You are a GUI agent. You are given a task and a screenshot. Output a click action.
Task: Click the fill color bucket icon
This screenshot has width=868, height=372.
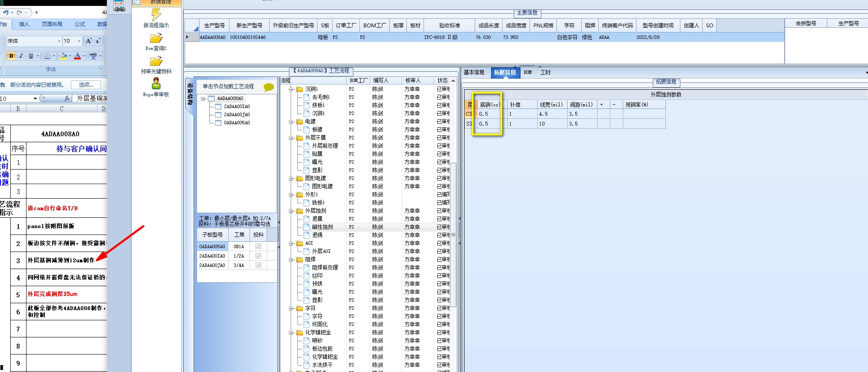(64, 56)
